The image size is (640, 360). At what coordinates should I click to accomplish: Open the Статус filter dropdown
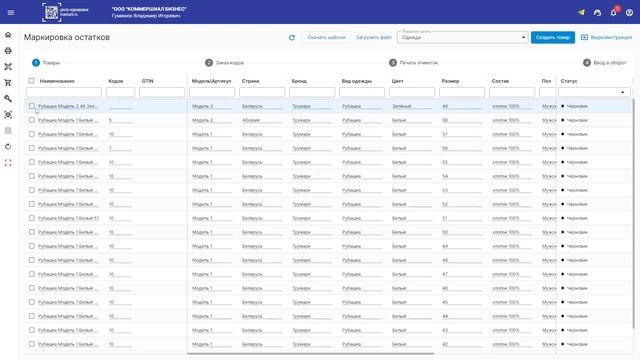click(x=594, y=92)
